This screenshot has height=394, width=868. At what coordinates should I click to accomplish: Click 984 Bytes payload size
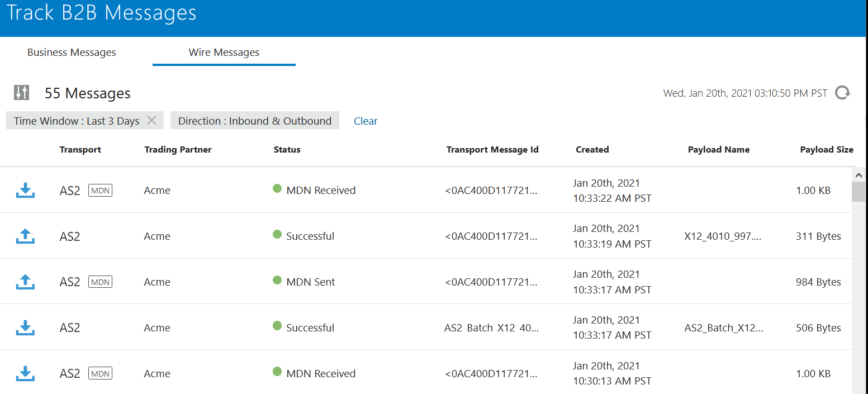click(818, 282)
